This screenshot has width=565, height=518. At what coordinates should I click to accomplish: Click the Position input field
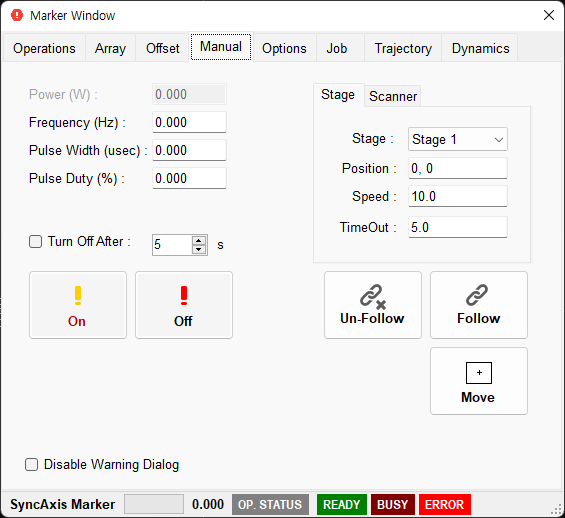click(458, 168)
